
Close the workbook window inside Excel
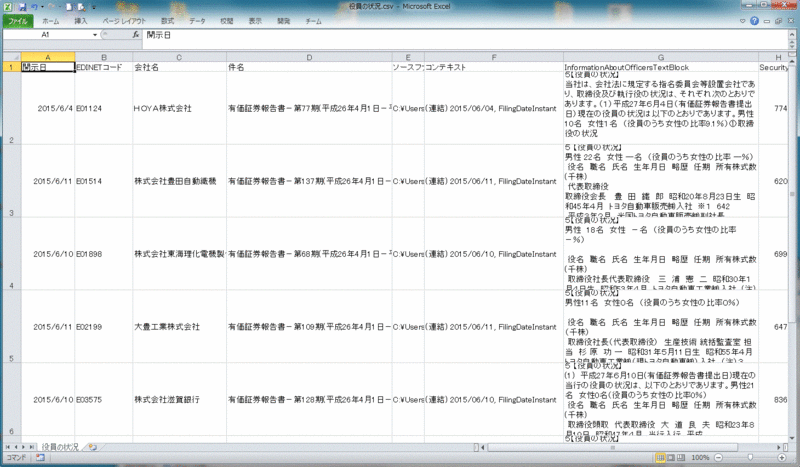tap(790, 21)
